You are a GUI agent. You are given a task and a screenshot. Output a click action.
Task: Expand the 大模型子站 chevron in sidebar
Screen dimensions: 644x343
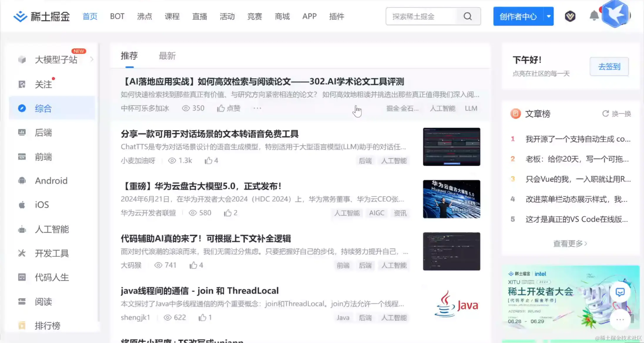coord(92,60)
